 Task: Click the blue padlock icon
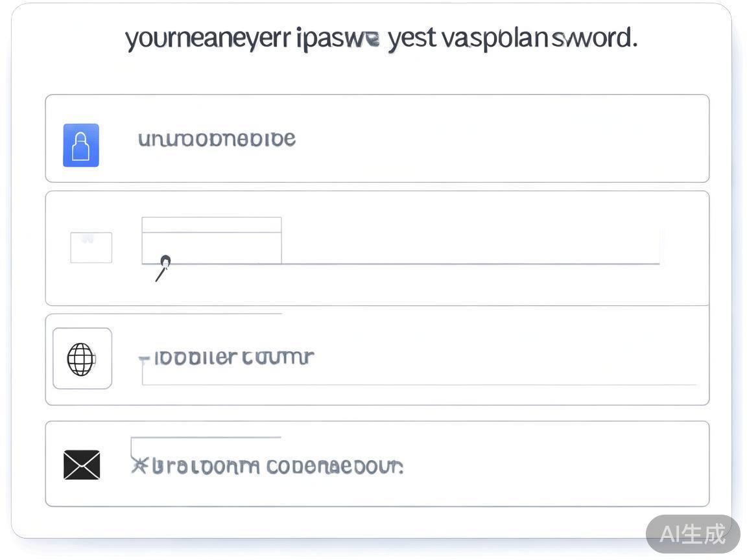tap(81, 145)
